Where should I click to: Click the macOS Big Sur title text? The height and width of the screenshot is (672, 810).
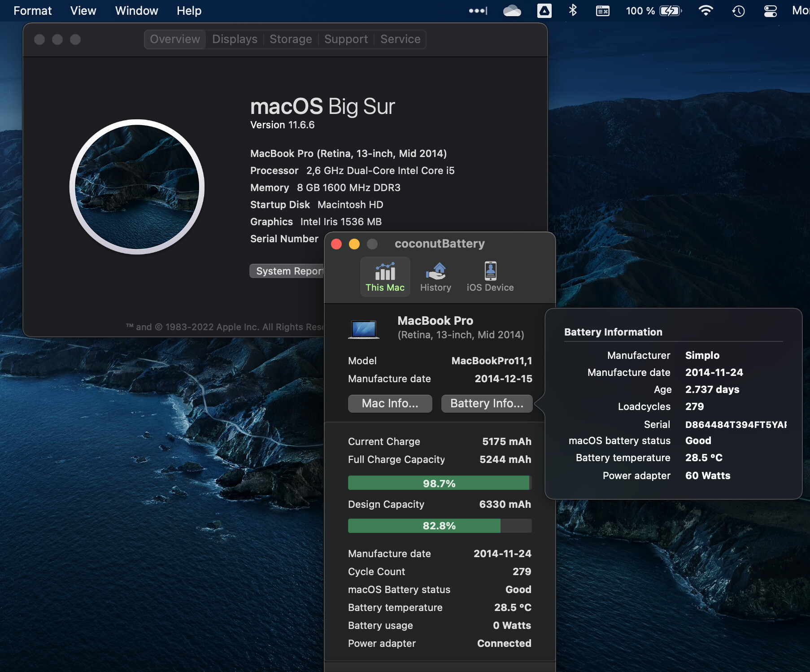click(322, 107)
